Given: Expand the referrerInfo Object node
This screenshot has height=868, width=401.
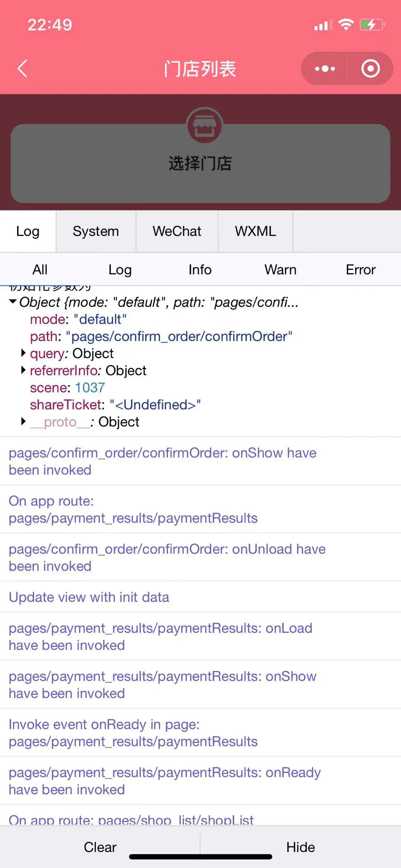Looking at the screenshot, I should click(23, 370).
